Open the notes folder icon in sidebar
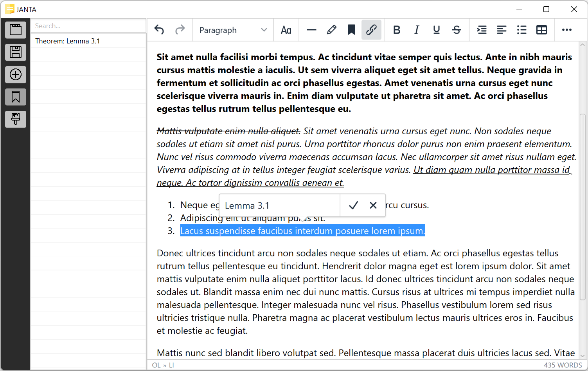Viewport: 588px width, 371px height. [16, 30]
